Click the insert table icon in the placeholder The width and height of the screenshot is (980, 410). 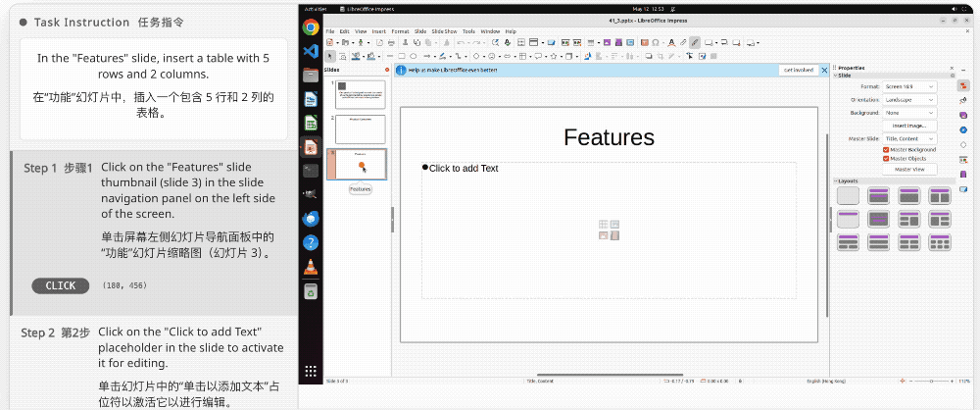[604, 225]
